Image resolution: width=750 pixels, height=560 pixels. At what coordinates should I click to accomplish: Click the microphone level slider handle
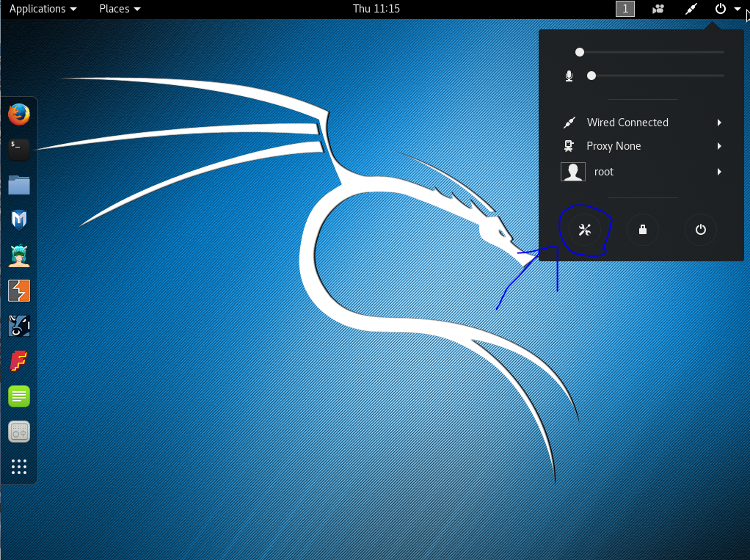click(x=591, y=76)
